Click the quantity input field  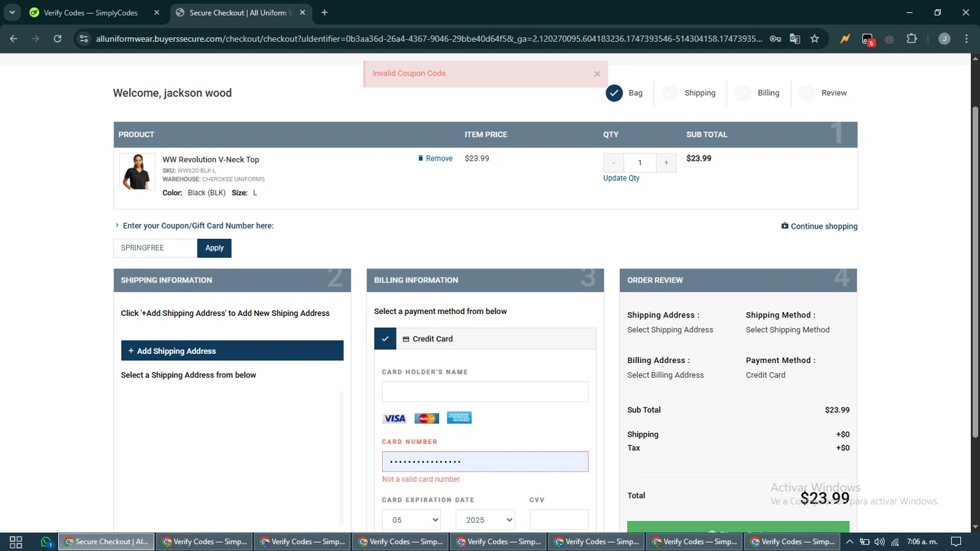coord(640,163)
